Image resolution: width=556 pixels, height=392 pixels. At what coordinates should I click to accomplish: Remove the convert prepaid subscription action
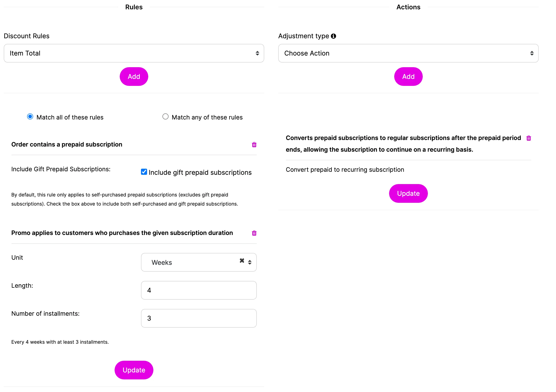[528, 138]
